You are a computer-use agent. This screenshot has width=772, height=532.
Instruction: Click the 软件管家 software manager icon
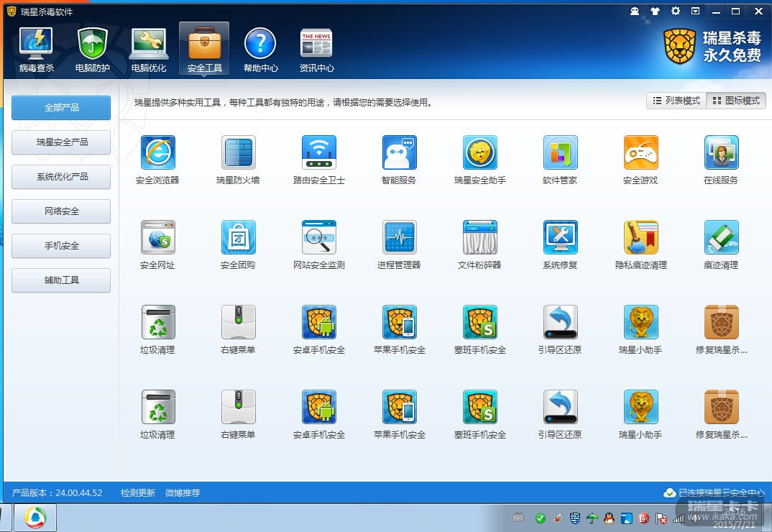pyautogui.click(x=560, y=152)
